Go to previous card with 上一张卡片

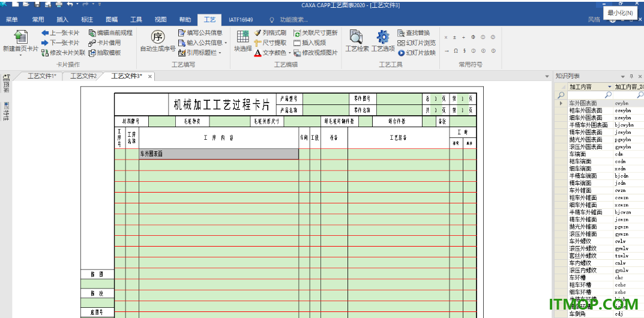click(61, 33)
